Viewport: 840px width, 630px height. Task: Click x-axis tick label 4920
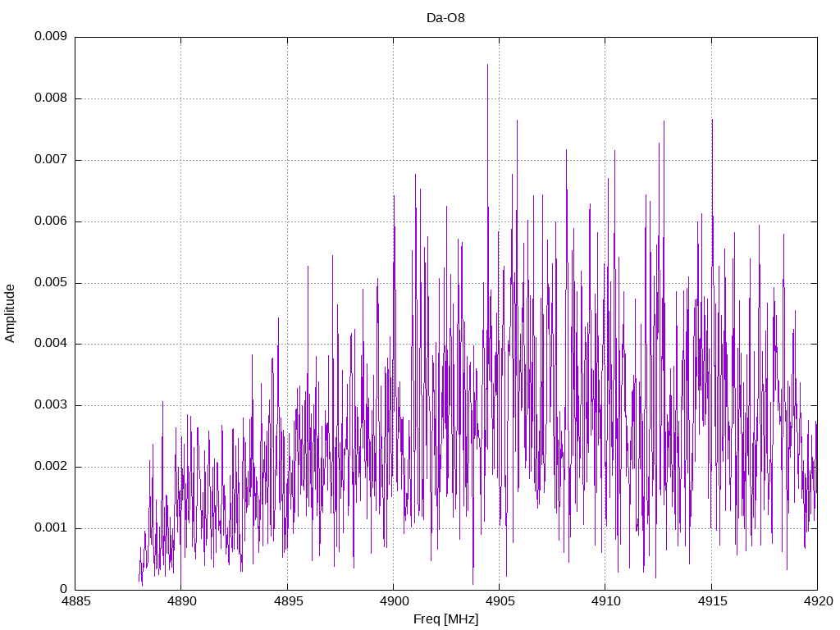[818, 601]
